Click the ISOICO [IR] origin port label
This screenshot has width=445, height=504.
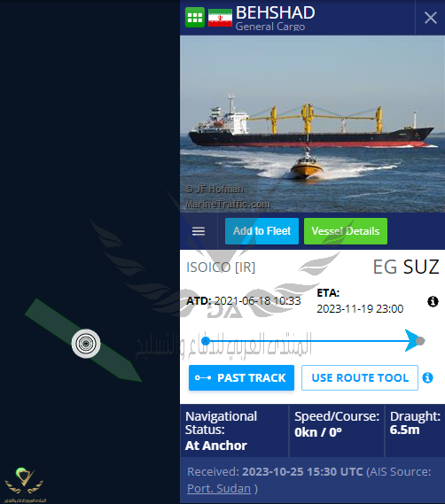click(221, 268)
